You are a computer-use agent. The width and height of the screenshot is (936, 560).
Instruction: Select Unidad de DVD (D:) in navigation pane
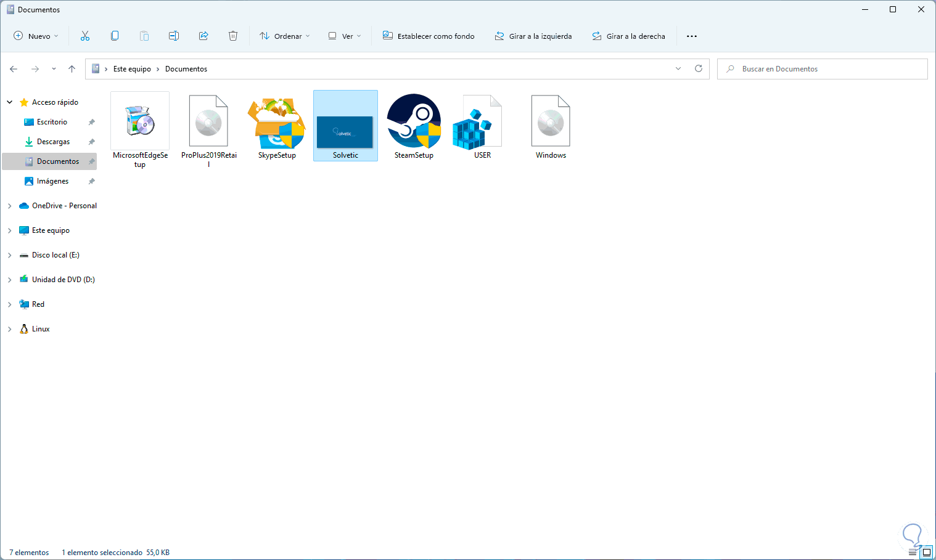(63, 280)
